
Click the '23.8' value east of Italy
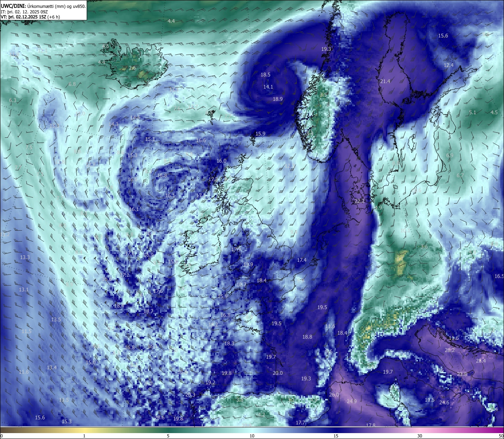pos(462,374)
